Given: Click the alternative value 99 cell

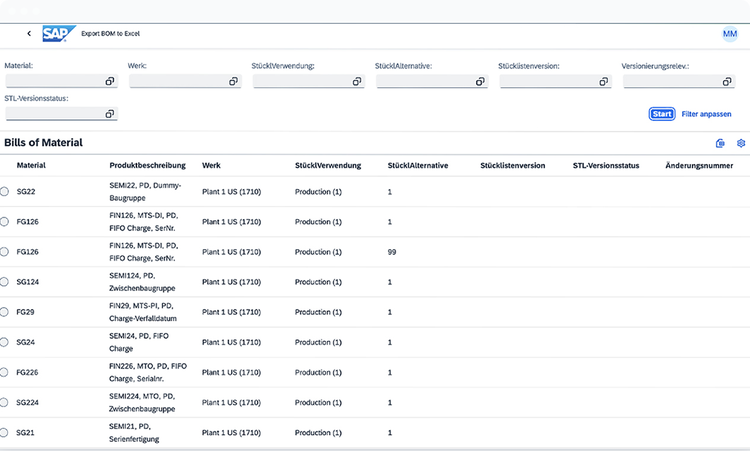Looking at the screenshot, I should pos(392,252).
